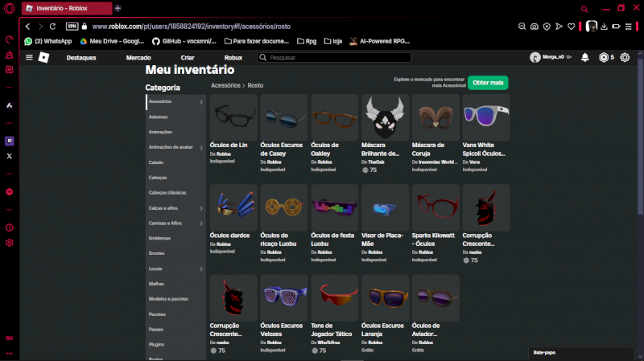The width and height of the screenshot is (644, 361).
Task: Expand Calças e afins category
Action: (175, 208)
